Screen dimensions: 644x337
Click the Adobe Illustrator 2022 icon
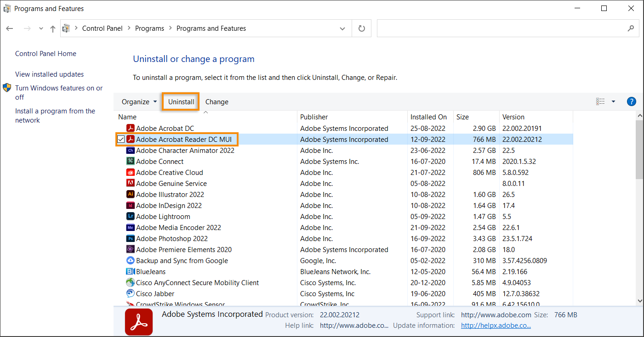pos(131,194)
